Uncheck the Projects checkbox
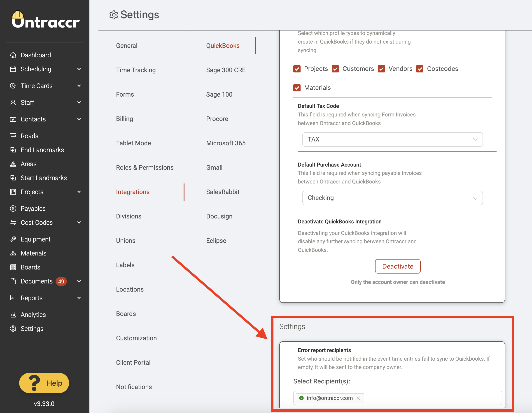Viewport: 532px width, 413px height. click(297, 69)
